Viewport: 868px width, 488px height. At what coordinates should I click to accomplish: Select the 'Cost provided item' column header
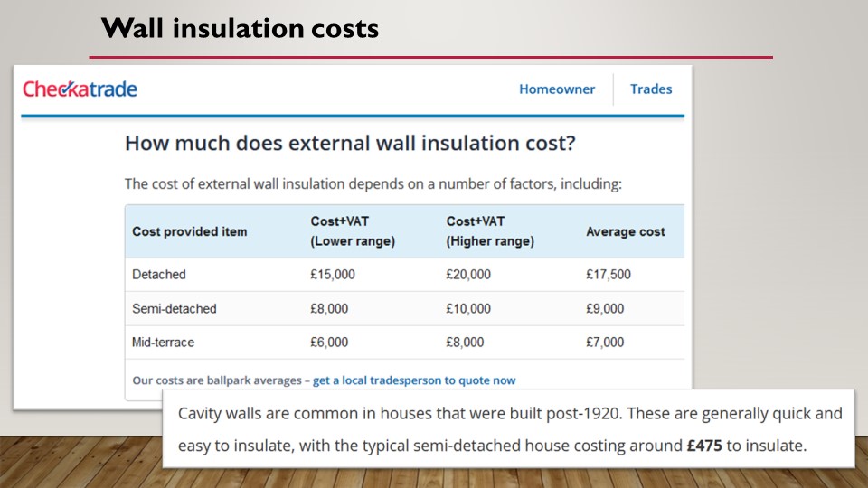point(189,231)
